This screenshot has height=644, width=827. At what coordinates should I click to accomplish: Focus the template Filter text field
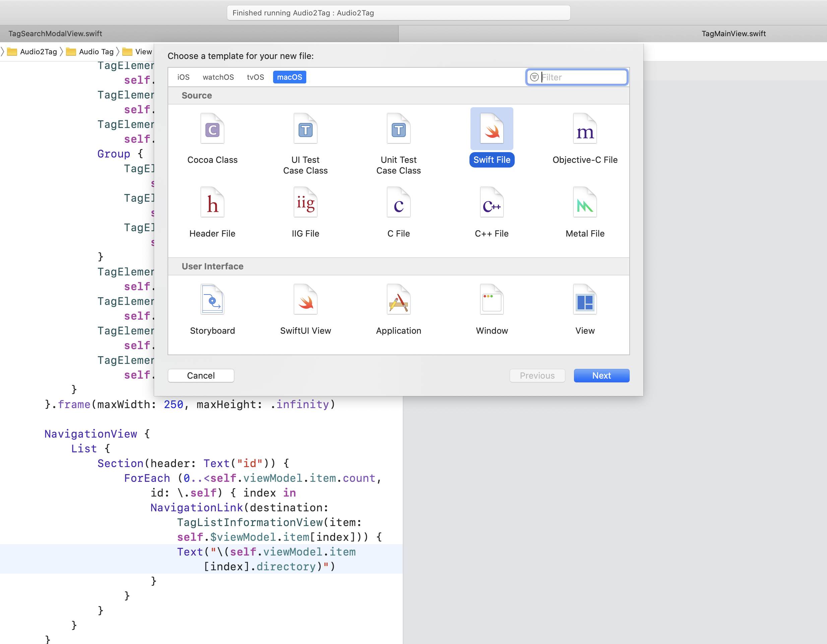[576, 77]
